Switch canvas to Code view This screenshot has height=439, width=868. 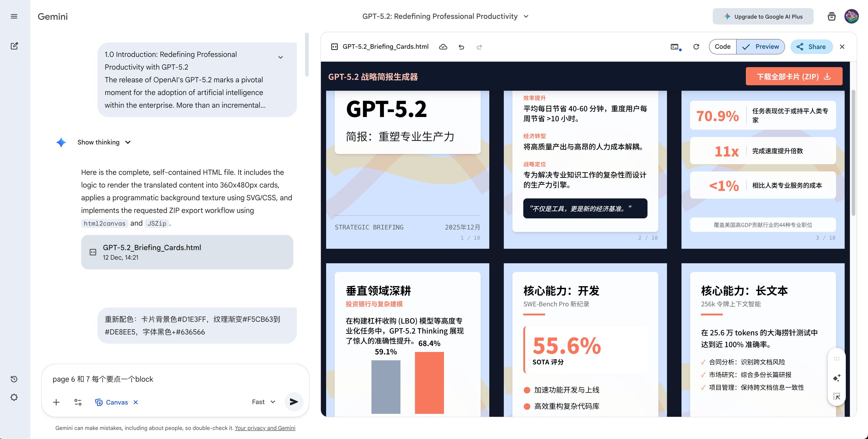[723, 47]
